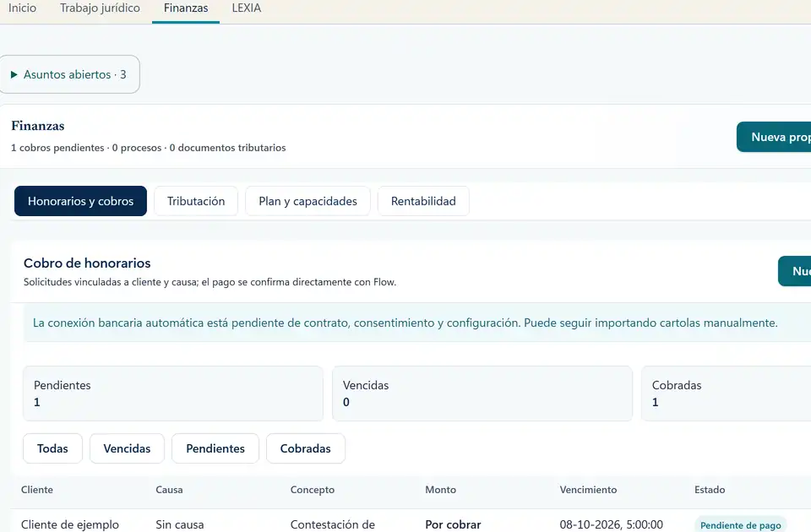
Task: Click the 08-10-2026, 5:00:00 due date
Action: tap(612, 524)
